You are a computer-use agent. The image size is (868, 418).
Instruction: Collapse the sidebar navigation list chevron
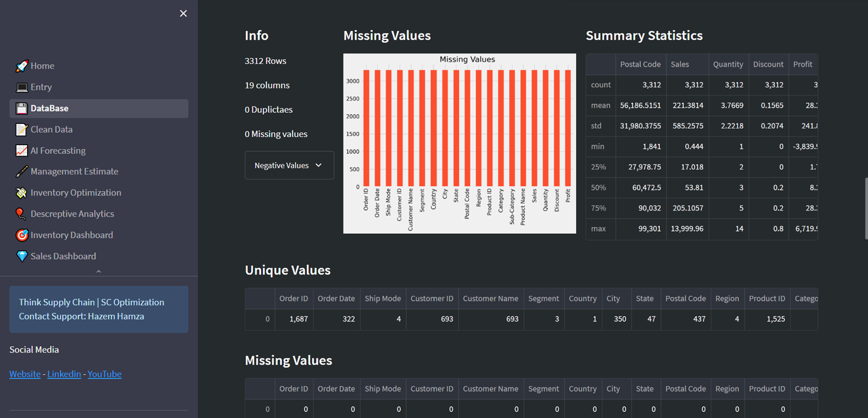(99, 272)
